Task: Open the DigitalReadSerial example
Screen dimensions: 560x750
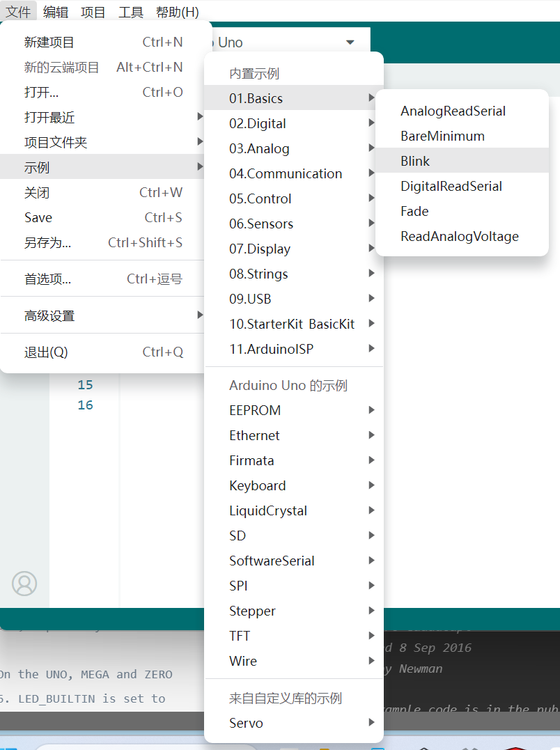Action: tap(462, 186)
